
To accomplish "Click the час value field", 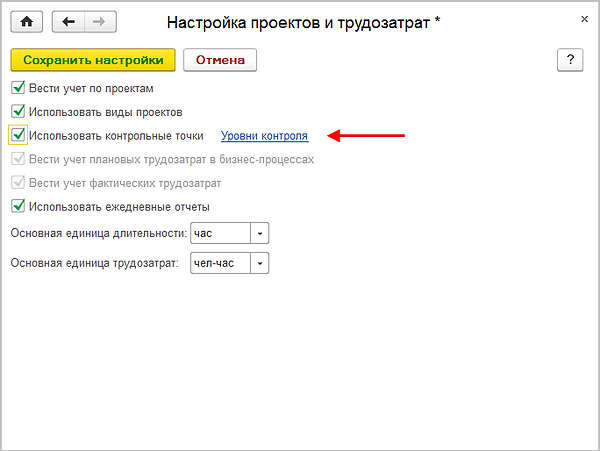I will 221,233.
